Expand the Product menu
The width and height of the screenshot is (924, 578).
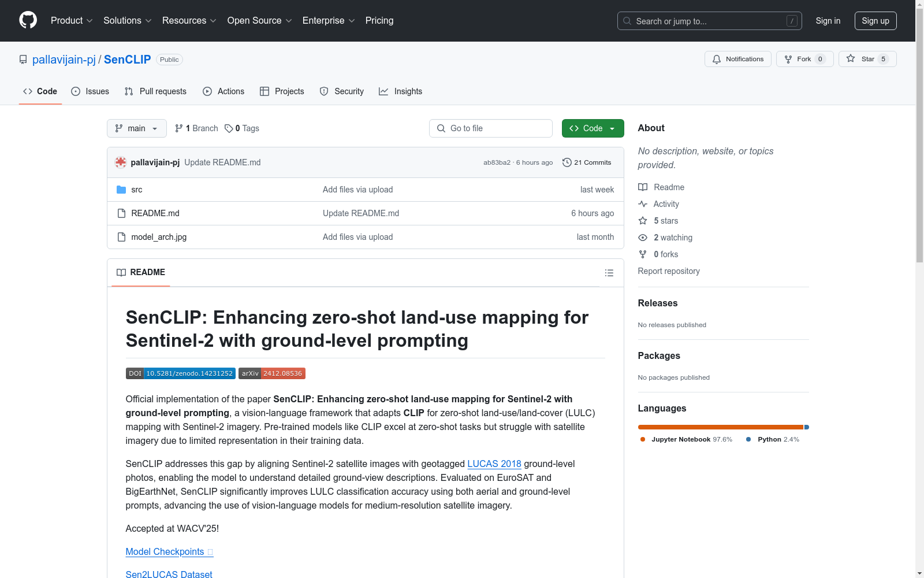click(x=72, y=20)
